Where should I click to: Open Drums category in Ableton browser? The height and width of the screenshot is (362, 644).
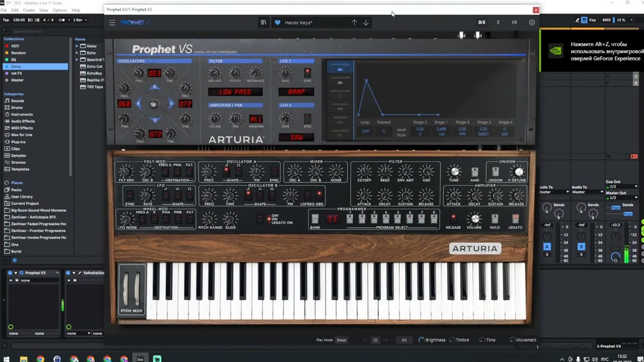tap(17, 108)
